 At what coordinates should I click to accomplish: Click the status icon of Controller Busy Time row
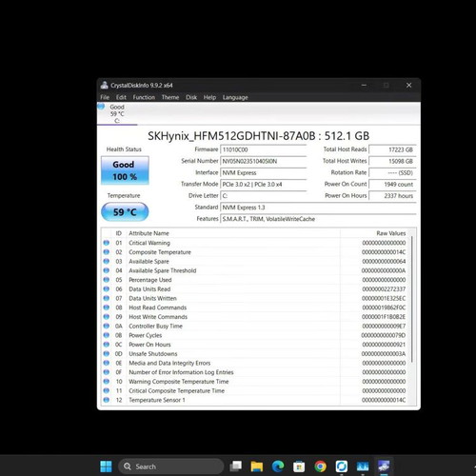[x=107, y=326]
